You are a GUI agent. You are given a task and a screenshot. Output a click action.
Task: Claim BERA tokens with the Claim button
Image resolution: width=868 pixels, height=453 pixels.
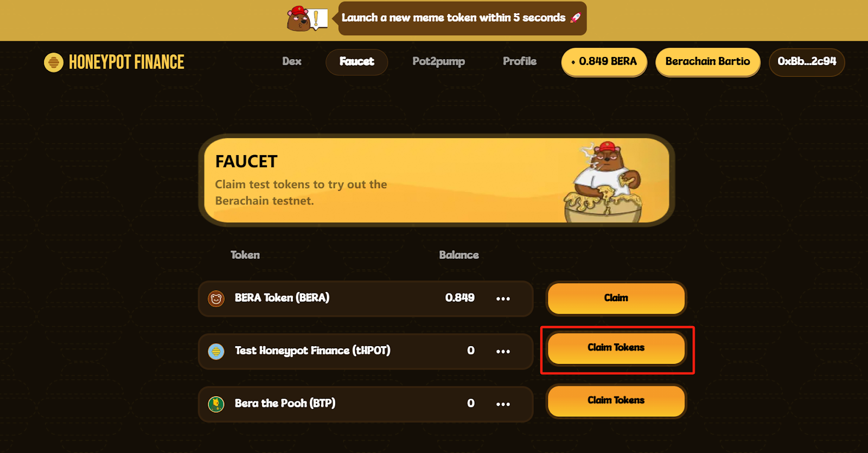pyautogui.click(x=616, y=298)
